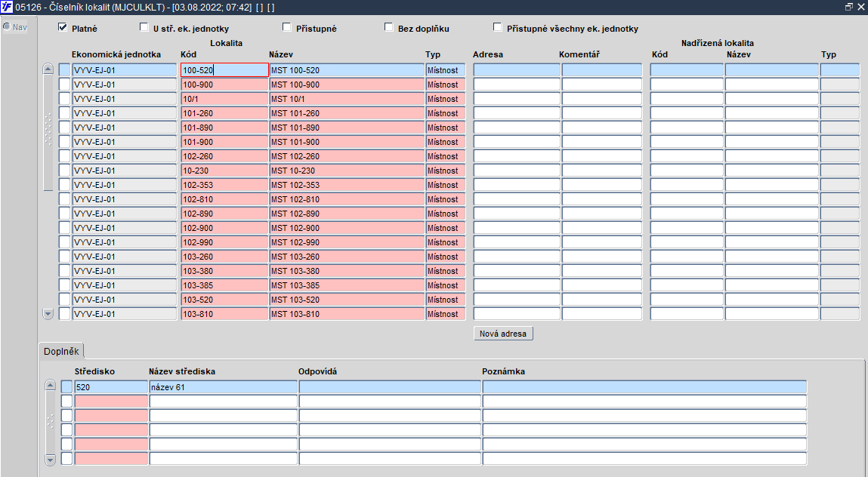The width and height of the screenshot is (868, 477).
Task: Click the Nová adresa button
Action: click(504, 334)
